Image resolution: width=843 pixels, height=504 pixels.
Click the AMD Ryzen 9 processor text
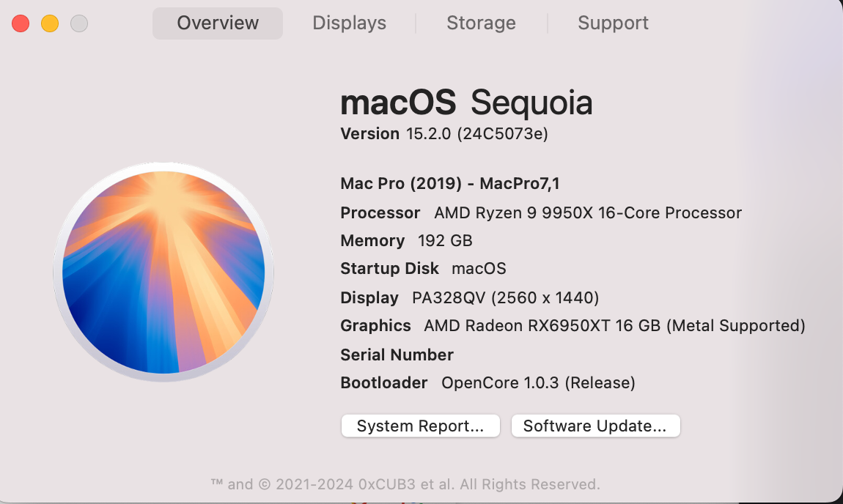(587, 213)
